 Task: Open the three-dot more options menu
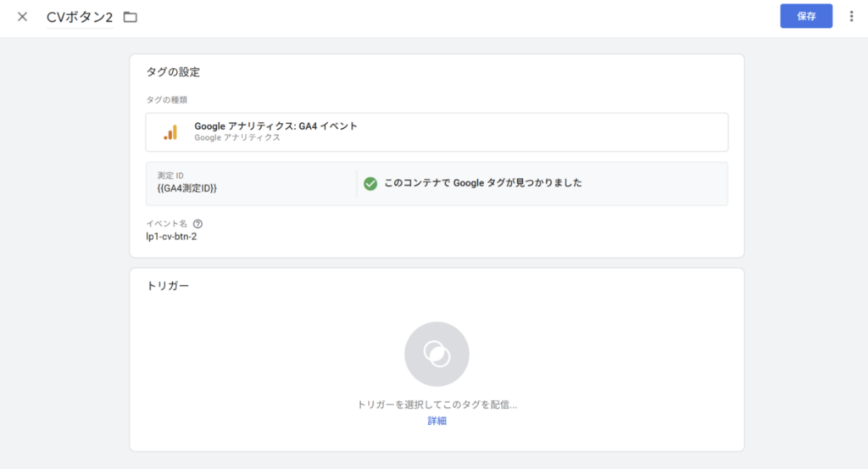tap(851, 16)
